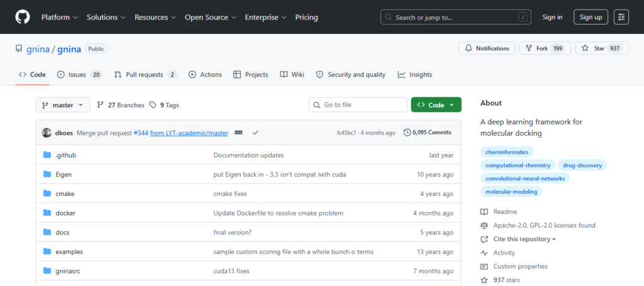Click the repository icon before gnina/gnina

(x=19, y=49)
